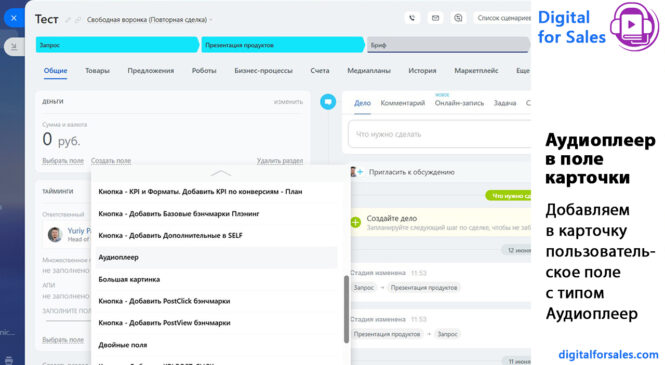
Task: Open the Счета tab
Action: click(320, 71)
